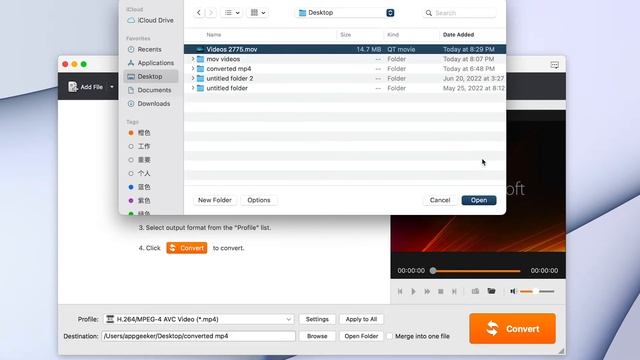The width and height of the screenshot is (640, 360).
Task: Click the orange Convert instruction button
Action: [x=187, y=248]
